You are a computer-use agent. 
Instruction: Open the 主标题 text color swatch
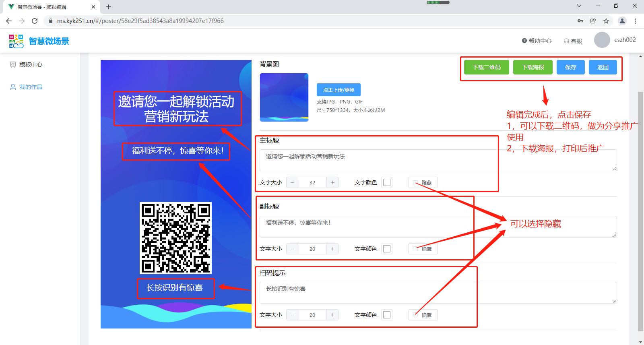point(387,182)
